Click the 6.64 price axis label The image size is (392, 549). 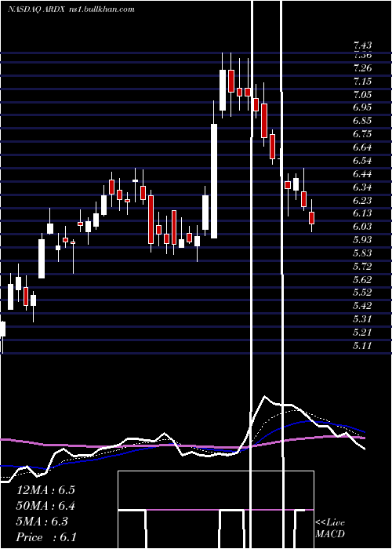[x=362, y=147]
